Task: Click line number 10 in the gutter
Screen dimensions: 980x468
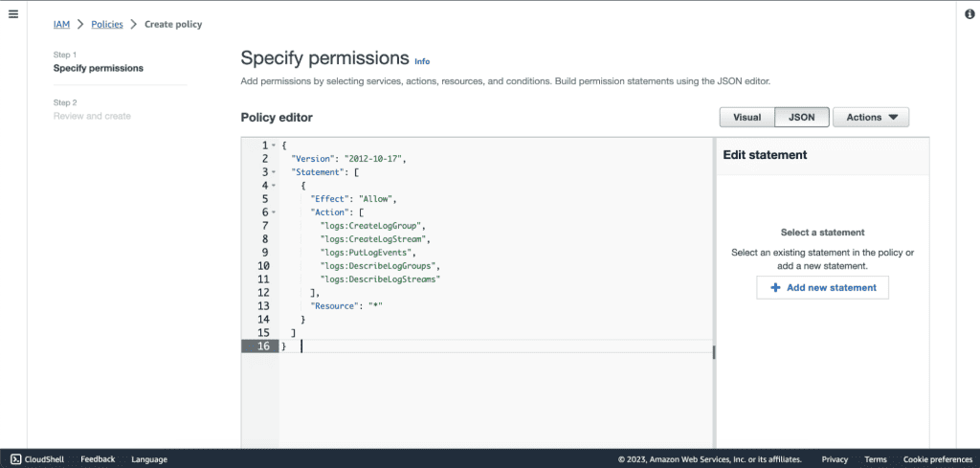Action: coord(264,267)
